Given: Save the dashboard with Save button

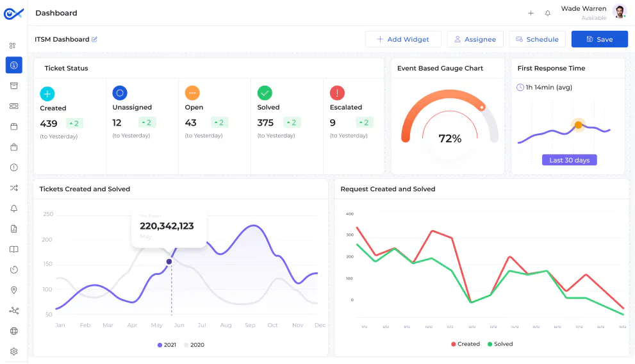Looking at the screenshot, I should [x=599, y=39].
